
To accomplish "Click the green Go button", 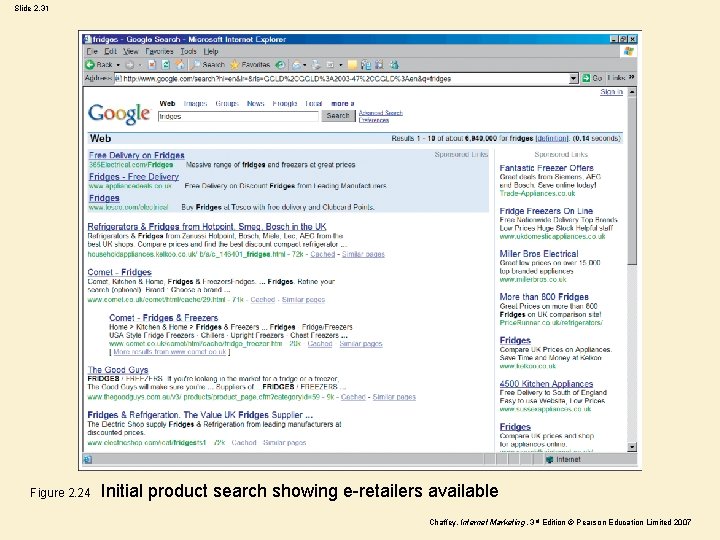I will [592, 79].
